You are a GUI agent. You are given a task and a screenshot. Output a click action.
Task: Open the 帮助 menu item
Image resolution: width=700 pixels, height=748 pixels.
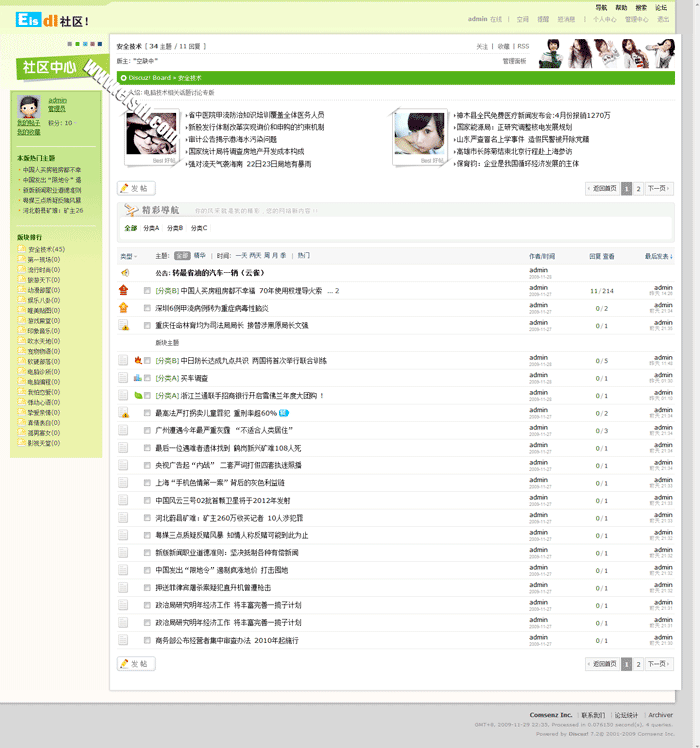tap(621, 8)
